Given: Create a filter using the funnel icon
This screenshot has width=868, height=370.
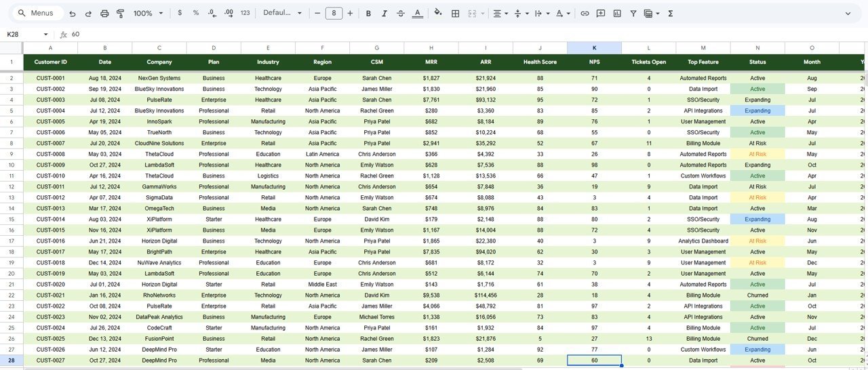Looking at the screenshot, I should [633, 14].
